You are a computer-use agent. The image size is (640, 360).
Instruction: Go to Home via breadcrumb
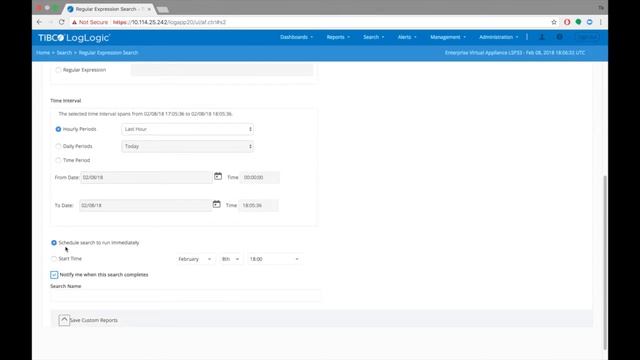(43, 53)
